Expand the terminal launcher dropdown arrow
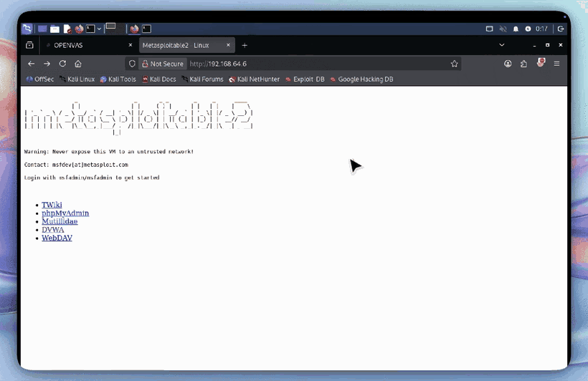This screenshot has width=588, height=381. click(x=99, y=29)
